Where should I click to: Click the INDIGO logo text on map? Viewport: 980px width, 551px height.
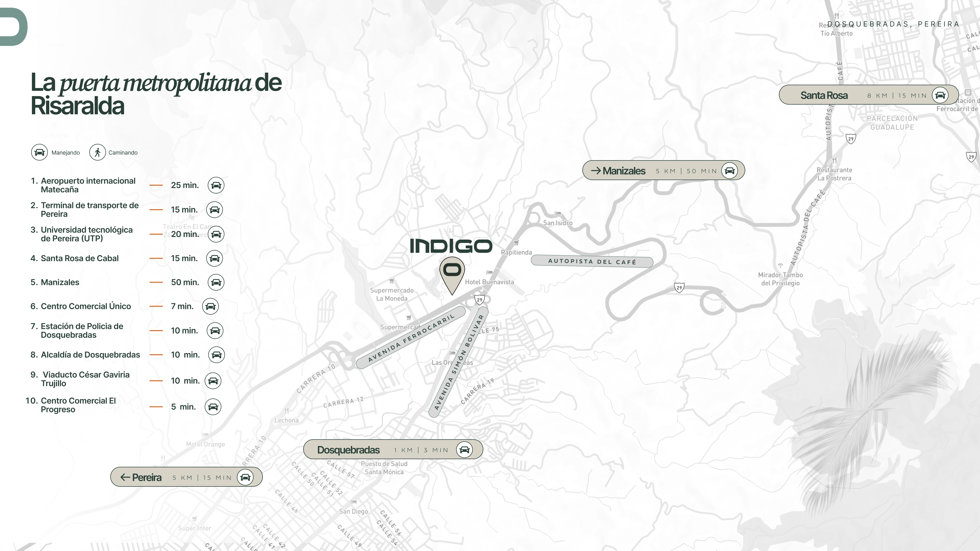click(x=451, y=246)
